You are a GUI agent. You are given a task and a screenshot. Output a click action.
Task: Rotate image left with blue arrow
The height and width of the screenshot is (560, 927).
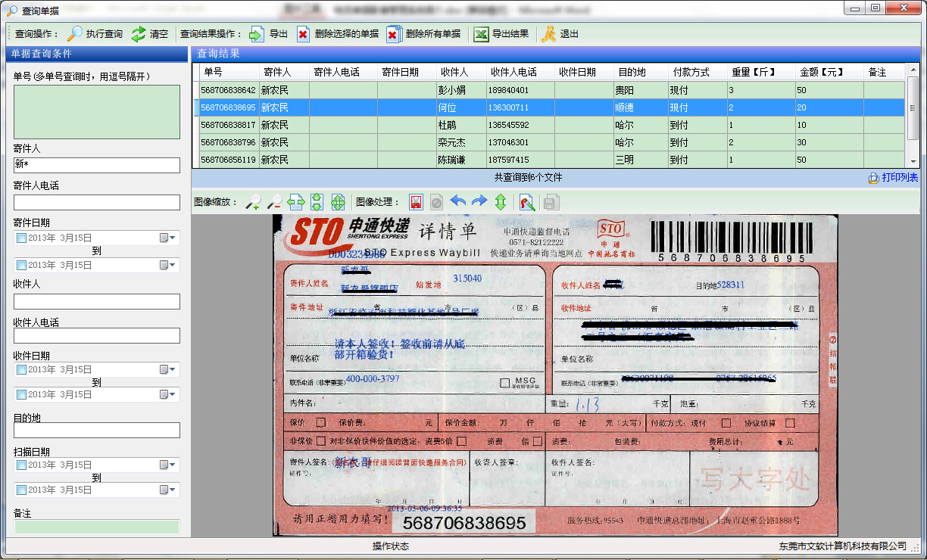[x=458, y=202]
